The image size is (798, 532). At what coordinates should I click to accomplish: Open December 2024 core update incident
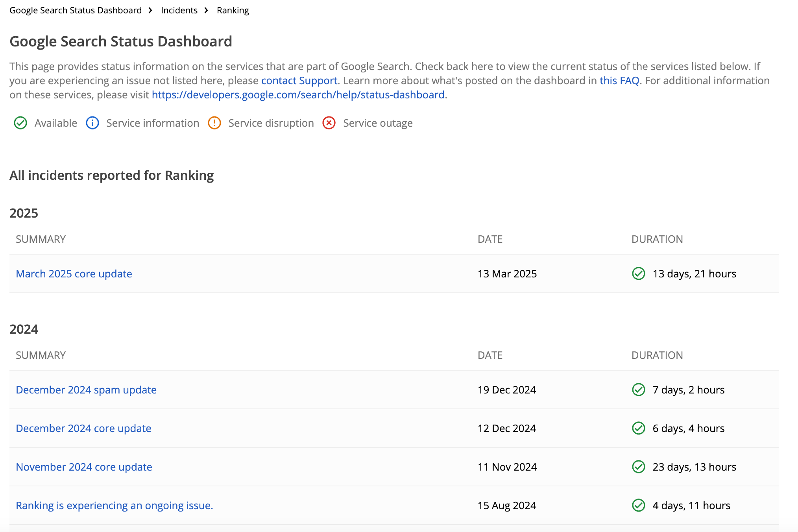click(83, 428)
